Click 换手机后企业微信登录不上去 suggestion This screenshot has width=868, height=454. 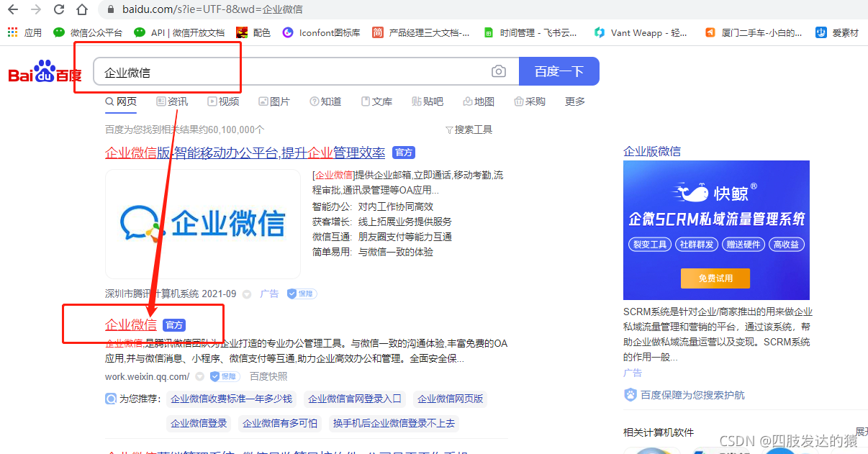(x=394, y=423)
